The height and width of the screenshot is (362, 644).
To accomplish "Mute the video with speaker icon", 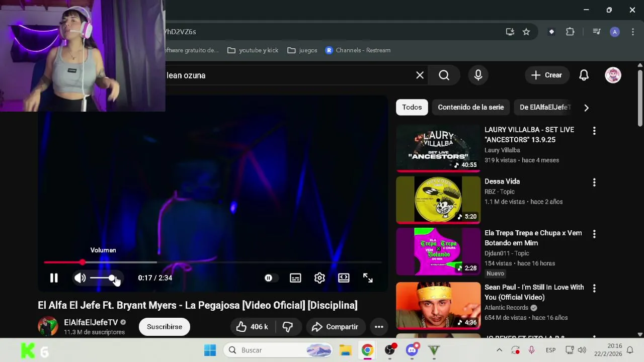I will click(80, 278).
